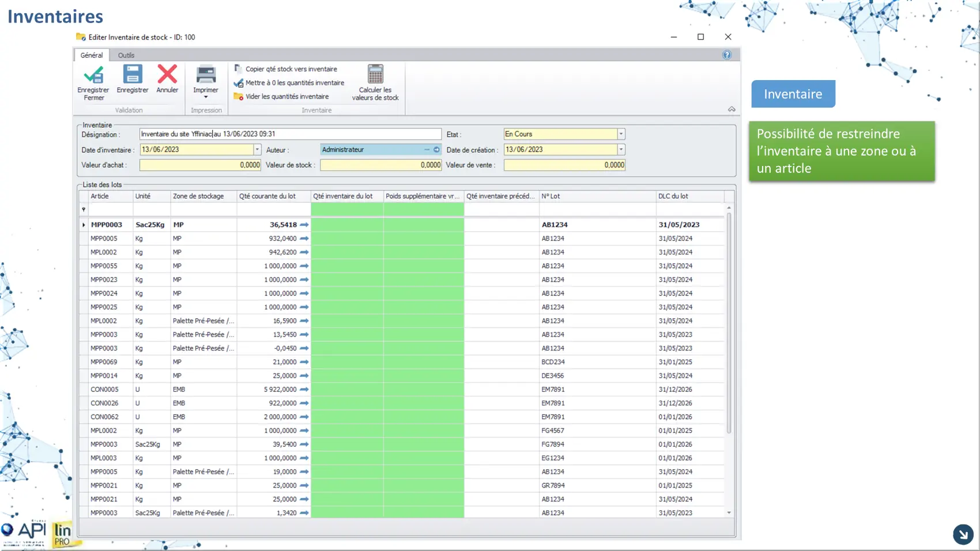Collapse the ribbon with the chevron arrow

pos(732,109)
